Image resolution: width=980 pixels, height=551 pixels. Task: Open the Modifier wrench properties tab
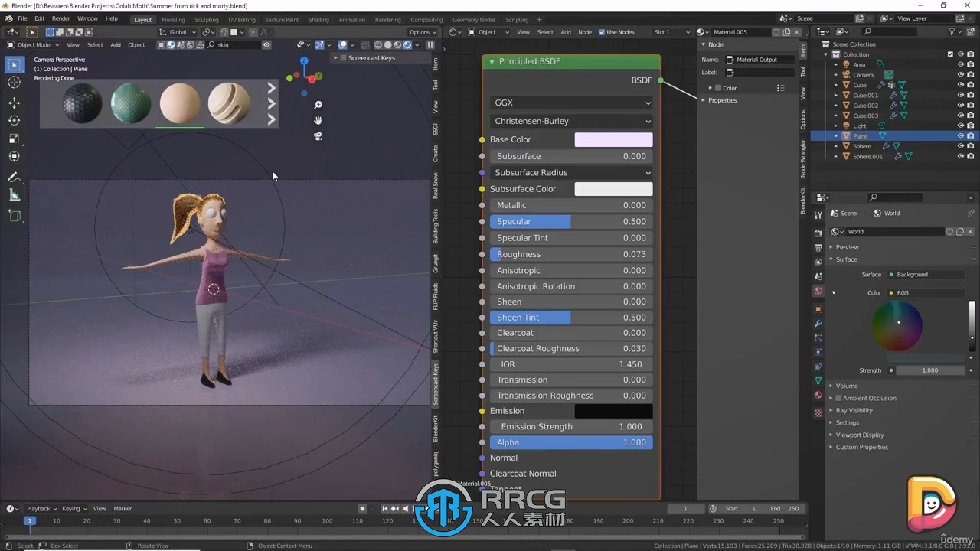[x=818, y=324]
